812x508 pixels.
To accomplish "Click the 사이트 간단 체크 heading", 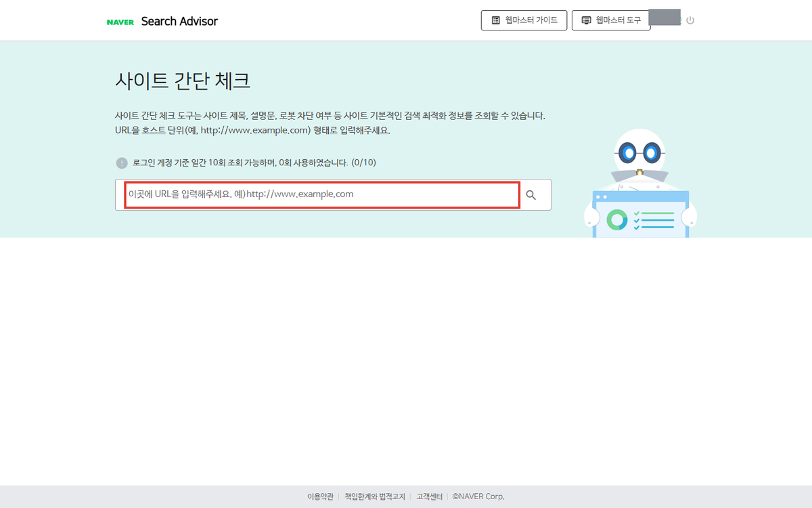I will (183, 81).
